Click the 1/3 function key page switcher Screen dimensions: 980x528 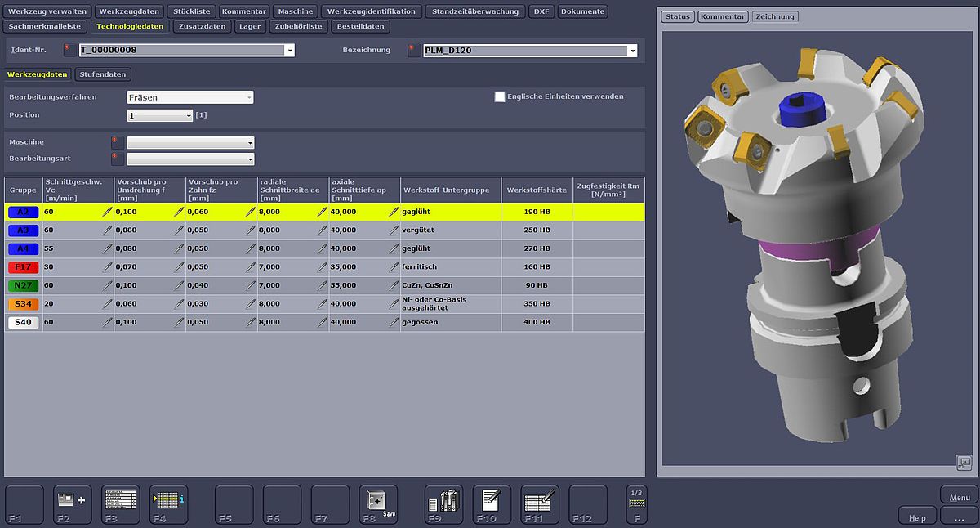637,503
